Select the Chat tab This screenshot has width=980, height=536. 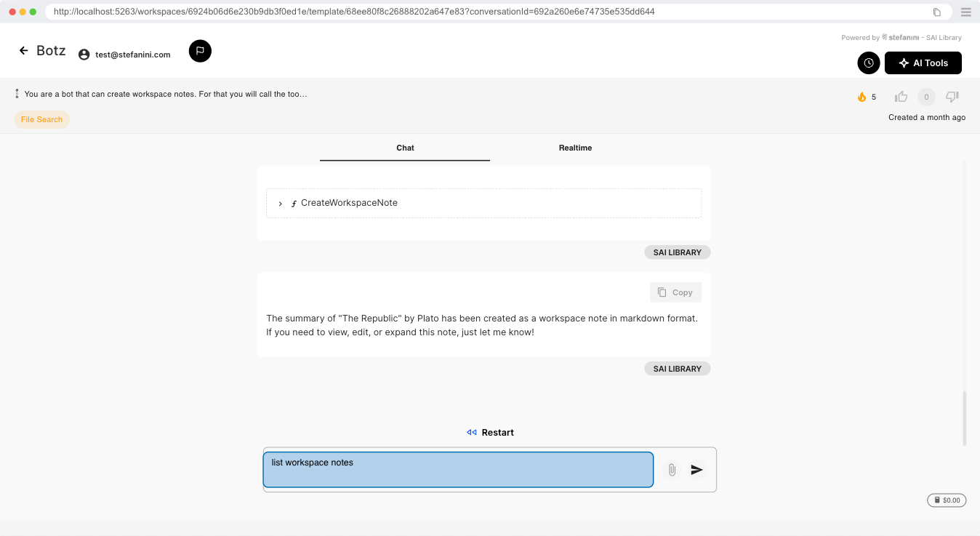tap(405, 148)
